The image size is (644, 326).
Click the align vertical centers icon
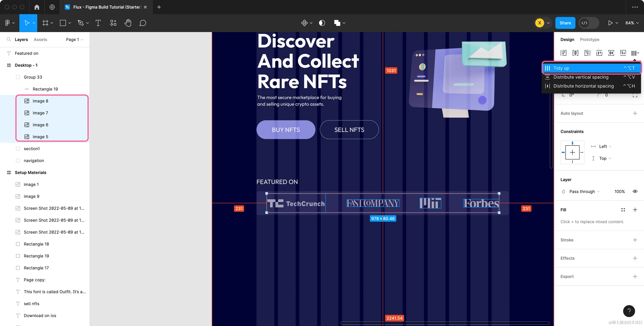(611, 53)
